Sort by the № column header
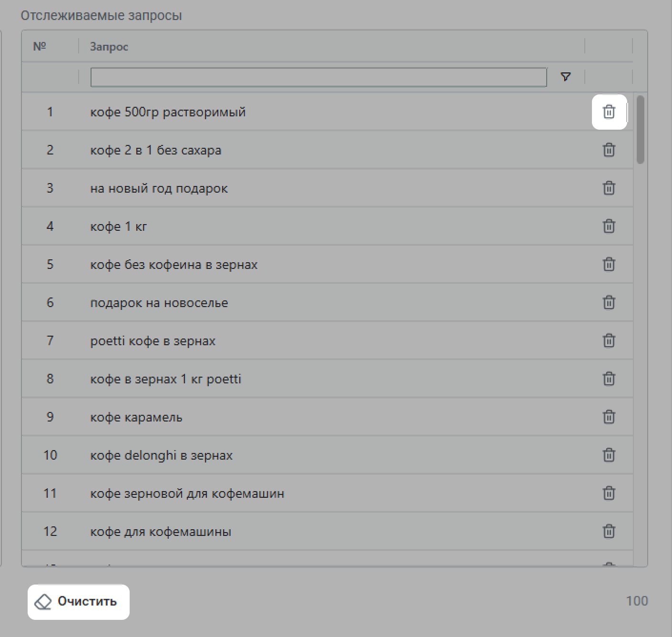The image size is (672, 637). [x=40, y=46]
